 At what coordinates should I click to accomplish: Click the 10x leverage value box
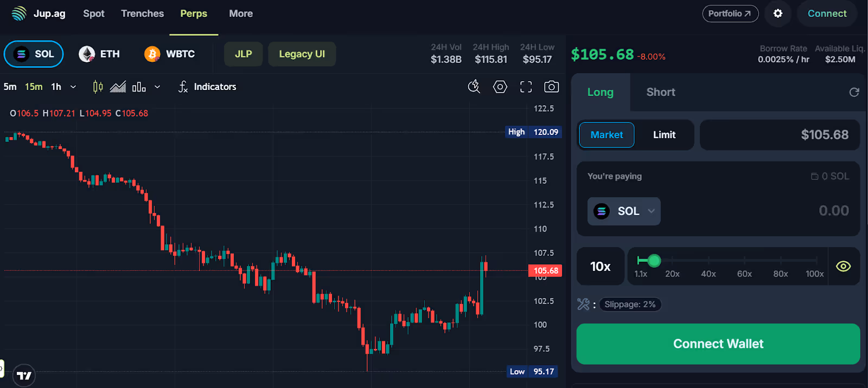click(601, 267)
